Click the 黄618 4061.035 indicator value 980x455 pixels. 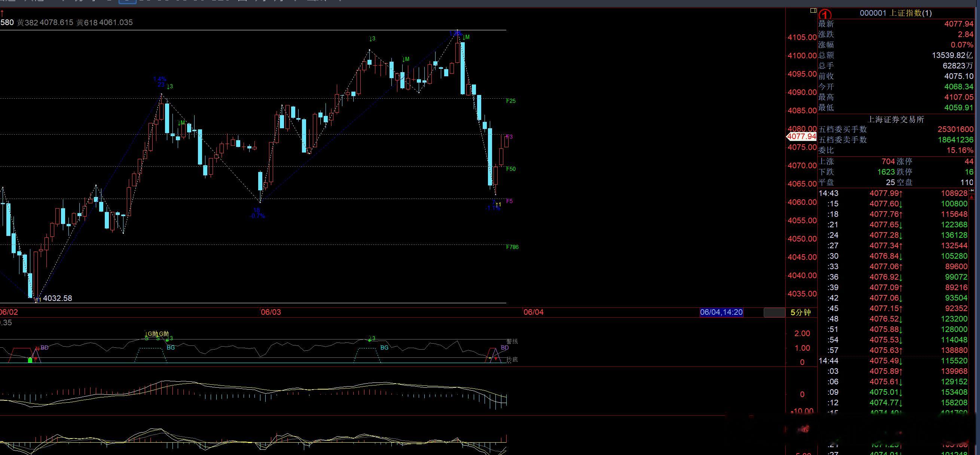click(105, 22)
